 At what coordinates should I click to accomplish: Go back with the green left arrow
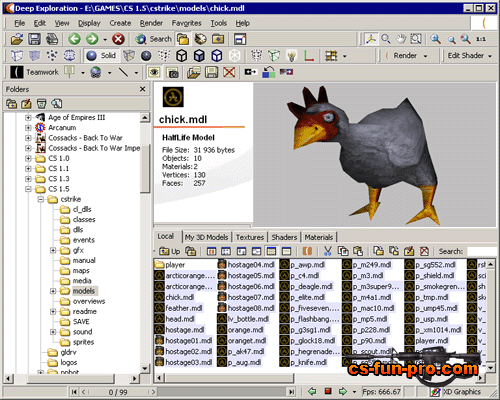[74, 39]
